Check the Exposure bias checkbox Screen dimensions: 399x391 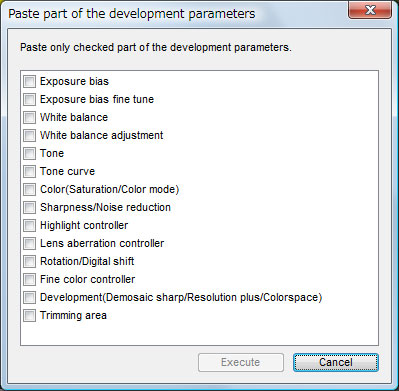[29, 81]
